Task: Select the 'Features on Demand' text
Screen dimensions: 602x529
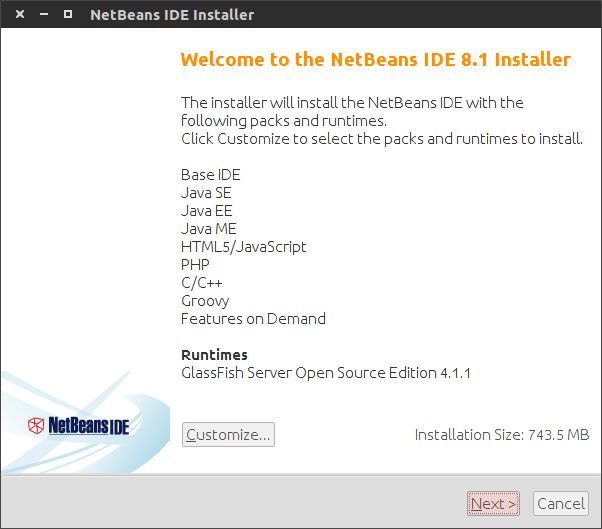Action: (253, 319)
